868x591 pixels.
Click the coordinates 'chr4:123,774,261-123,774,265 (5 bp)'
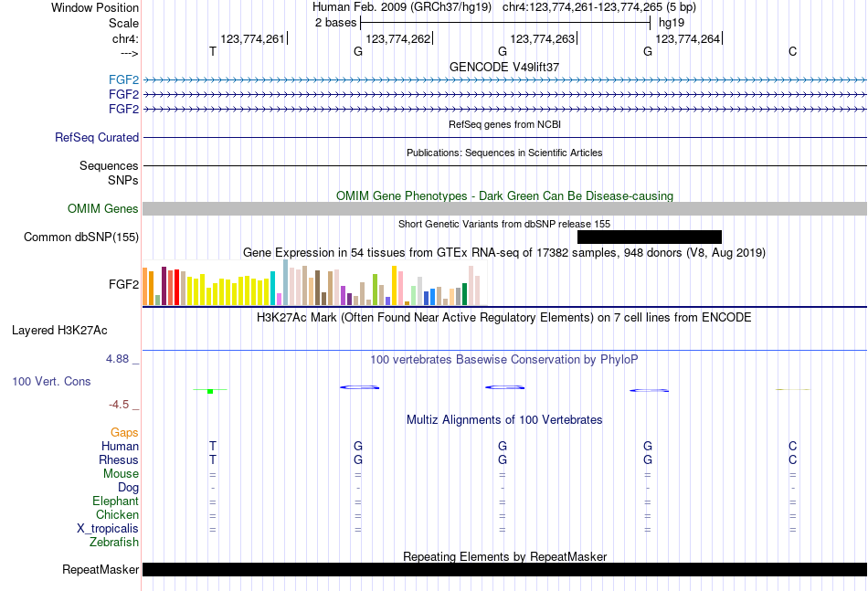(599, 7)
